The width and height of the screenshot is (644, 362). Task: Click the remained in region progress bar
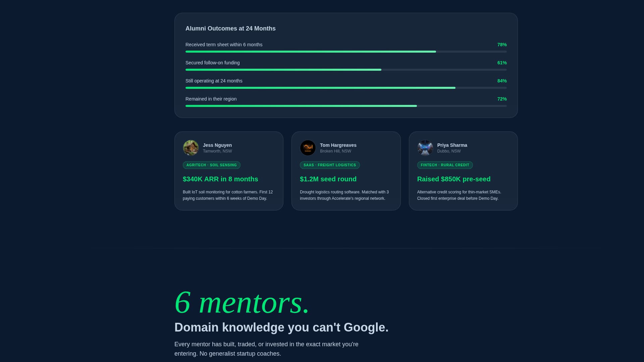[346, 106]
